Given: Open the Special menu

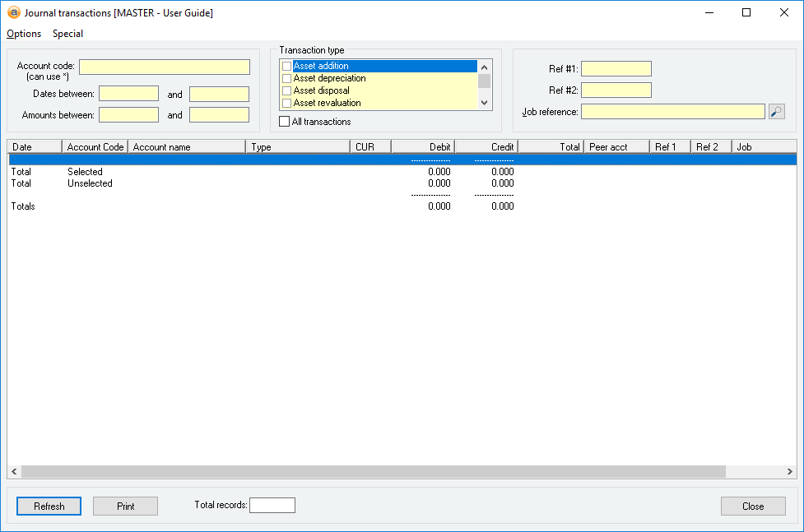Looking at the screenshot, I should 67,34.
